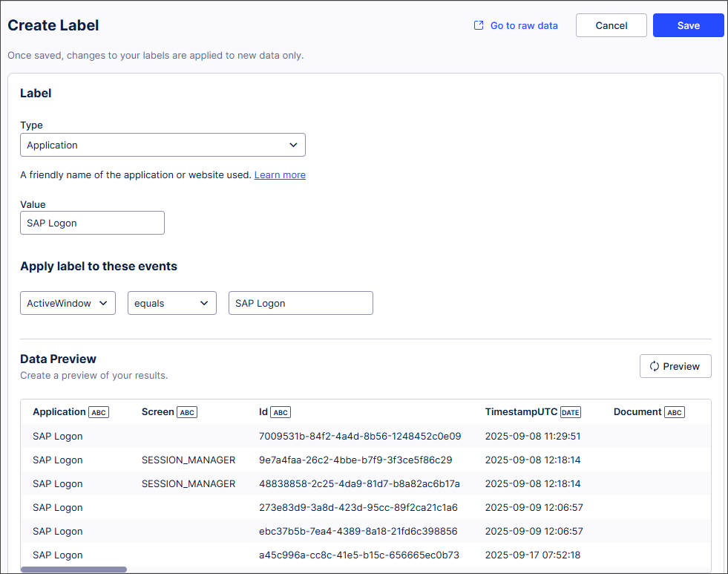Image resolution: width=728 pixels, height=574 pixels.
Task: Save the new label
Action: [688, 25]
